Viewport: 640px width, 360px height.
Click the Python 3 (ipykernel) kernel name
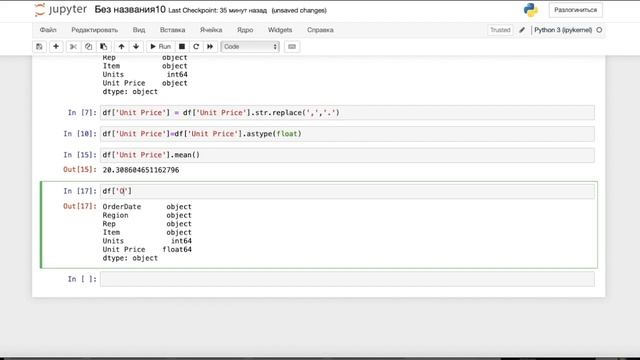[x=563, y=30]
